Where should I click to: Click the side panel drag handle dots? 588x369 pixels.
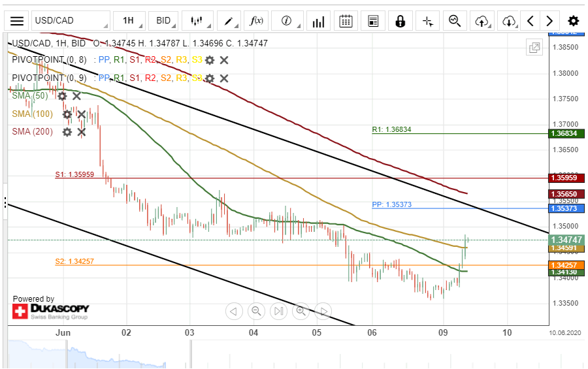click(x=5, y=202)
